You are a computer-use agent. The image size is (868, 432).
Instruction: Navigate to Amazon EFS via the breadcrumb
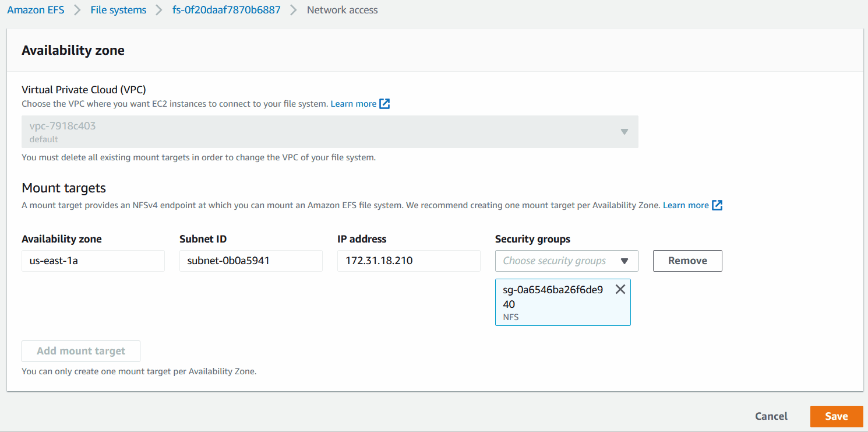36,9
